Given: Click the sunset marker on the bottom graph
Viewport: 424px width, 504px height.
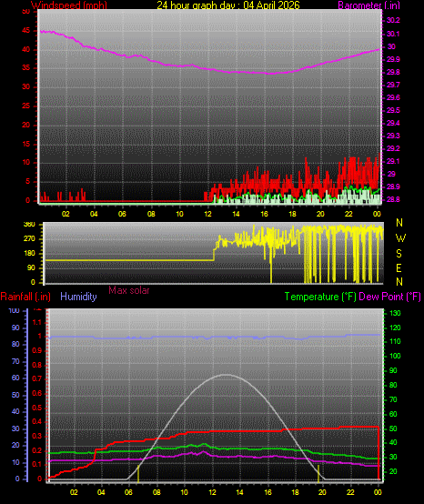Looking at the screenshot, I should tap(318, 473).
